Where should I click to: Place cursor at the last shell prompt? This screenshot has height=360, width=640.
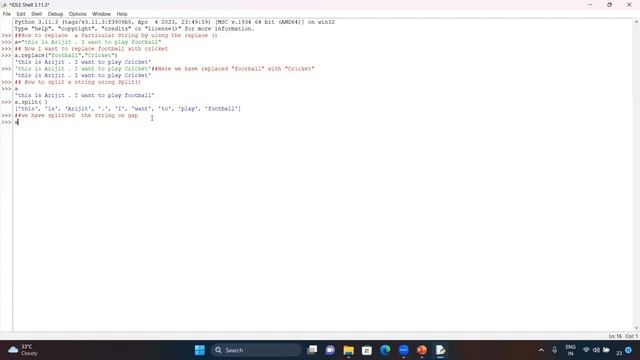(17, 122)
